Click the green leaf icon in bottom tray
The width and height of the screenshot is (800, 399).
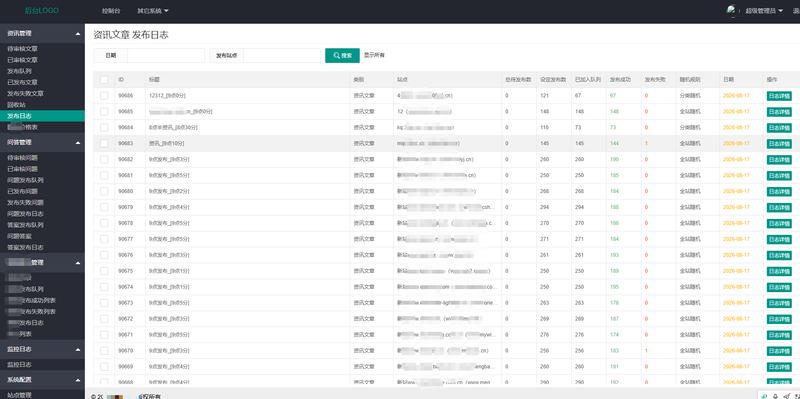pyautogui.click(x=764, y=395)
